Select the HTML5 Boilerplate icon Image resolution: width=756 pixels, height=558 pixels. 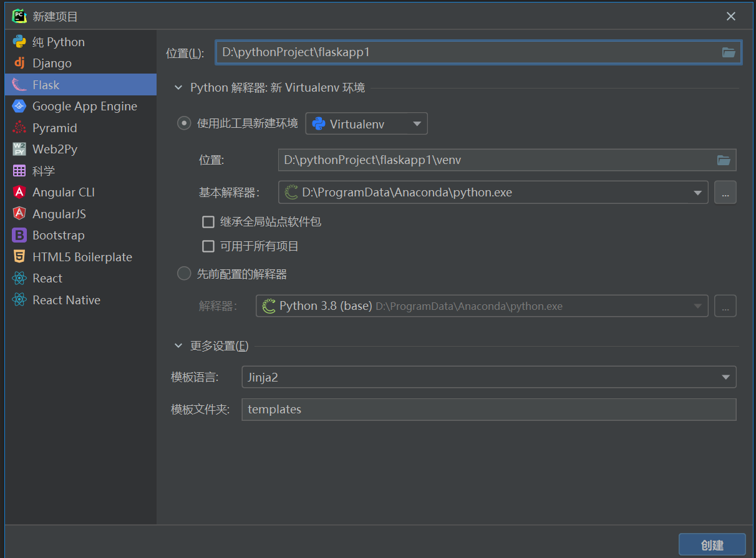[19, 257]
